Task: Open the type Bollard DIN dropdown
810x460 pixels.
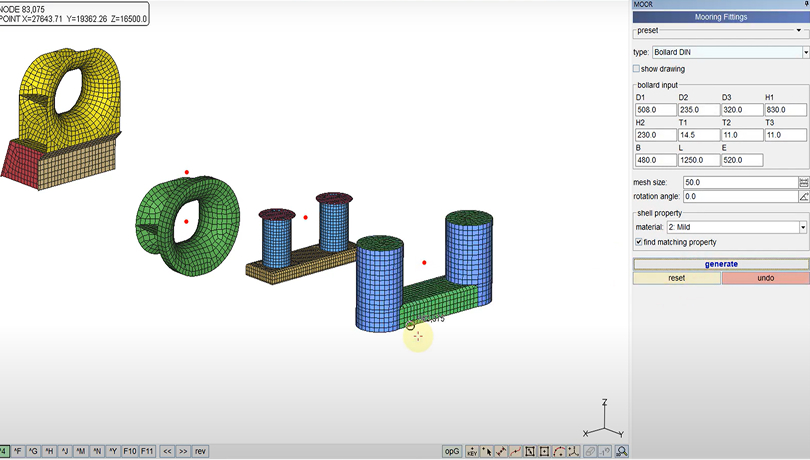Action: click(805, 52)
